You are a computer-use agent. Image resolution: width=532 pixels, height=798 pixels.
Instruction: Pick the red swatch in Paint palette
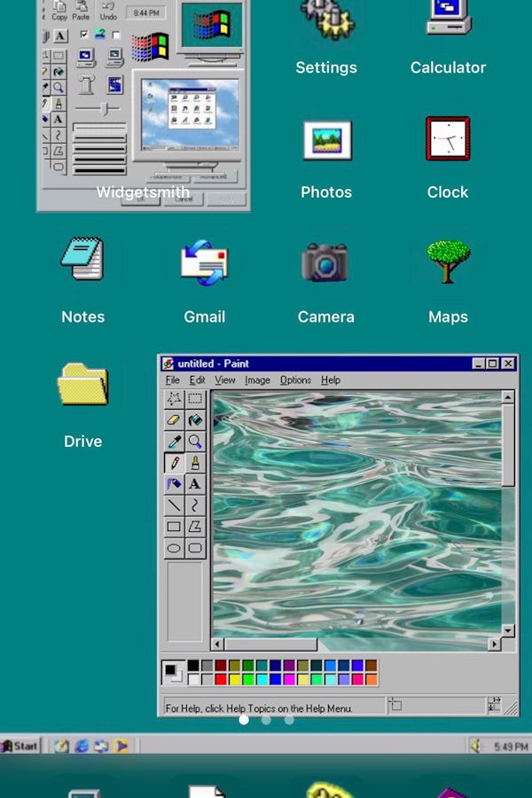(x=221, y=680)
